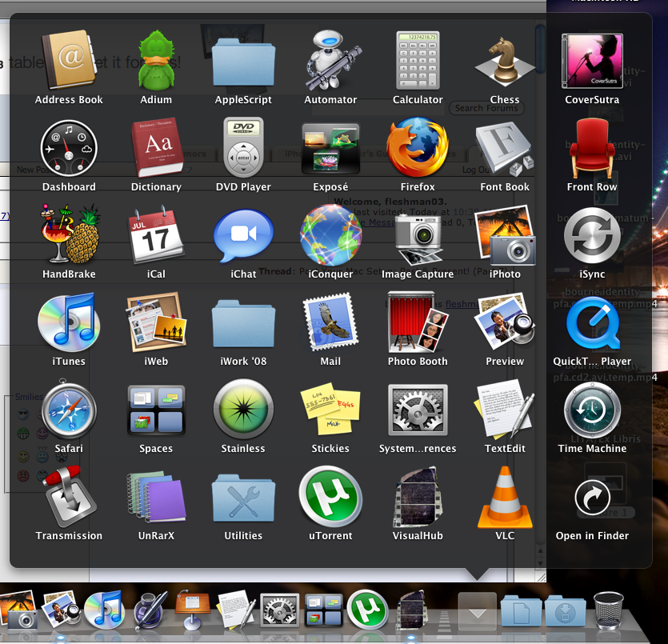
Task: Launch Image Capture
Action: [419, 239]
